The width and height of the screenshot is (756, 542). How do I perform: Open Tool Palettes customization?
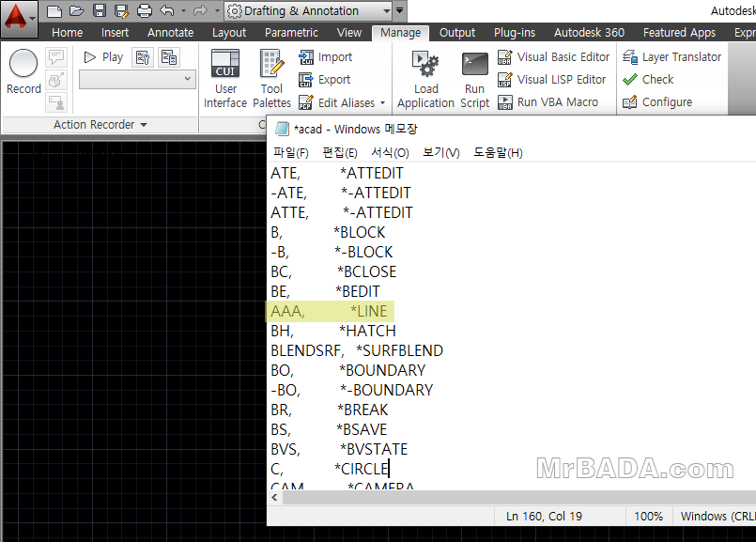click(x=272, y=79)
